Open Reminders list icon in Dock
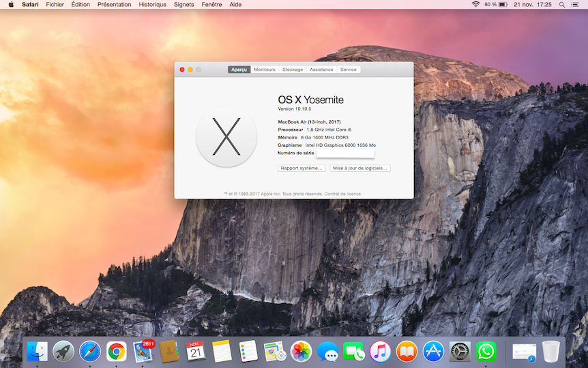 [248, 352]
